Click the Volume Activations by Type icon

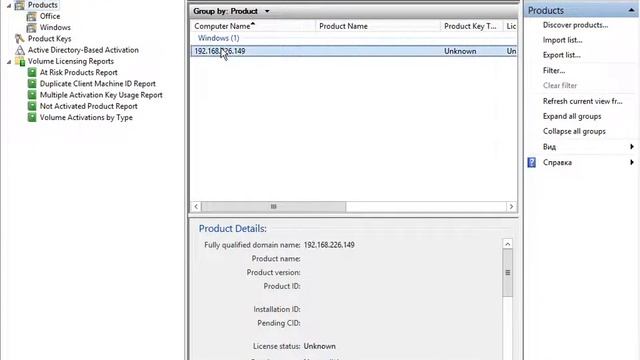pyautogui.click(x=32, y=118)
